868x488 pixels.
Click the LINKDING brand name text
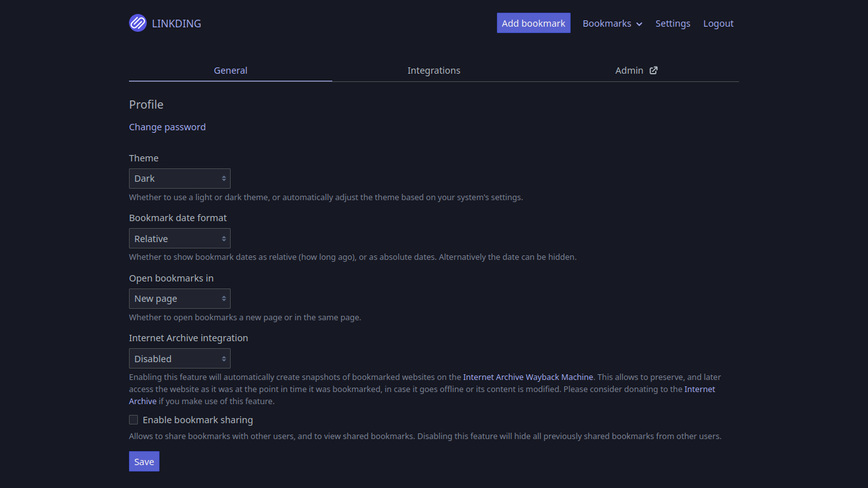pos(177,24)
